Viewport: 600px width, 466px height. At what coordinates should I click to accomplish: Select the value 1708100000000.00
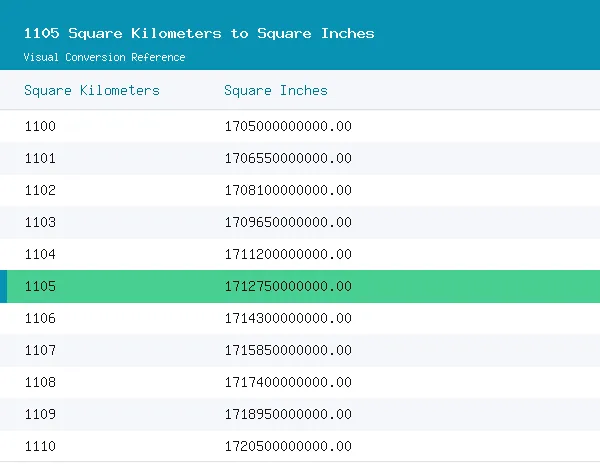[288, 190]
